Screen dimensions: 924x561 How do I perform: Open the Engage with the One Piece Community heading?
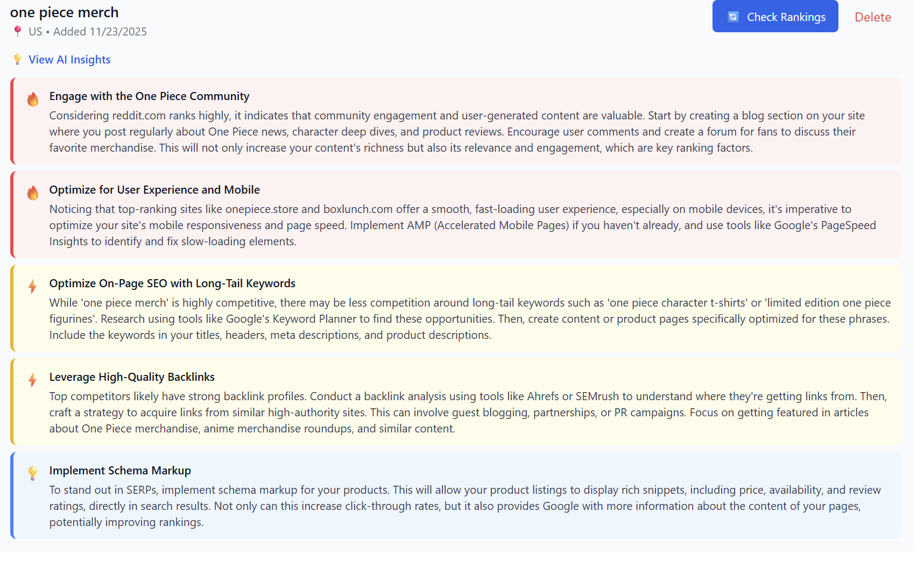[x=149, y=96]
